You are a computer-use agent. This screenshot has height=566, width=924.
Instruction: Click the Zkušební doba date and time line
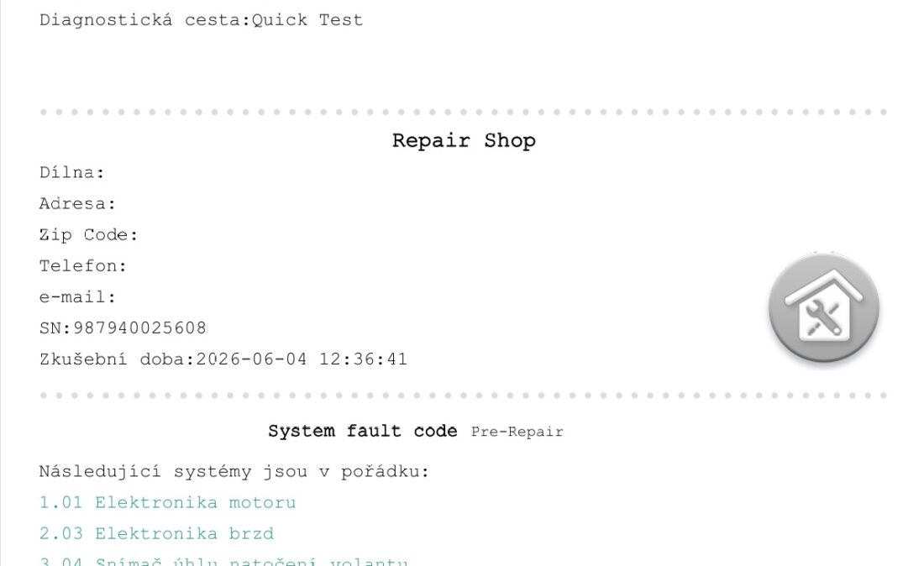pos(223,359)
